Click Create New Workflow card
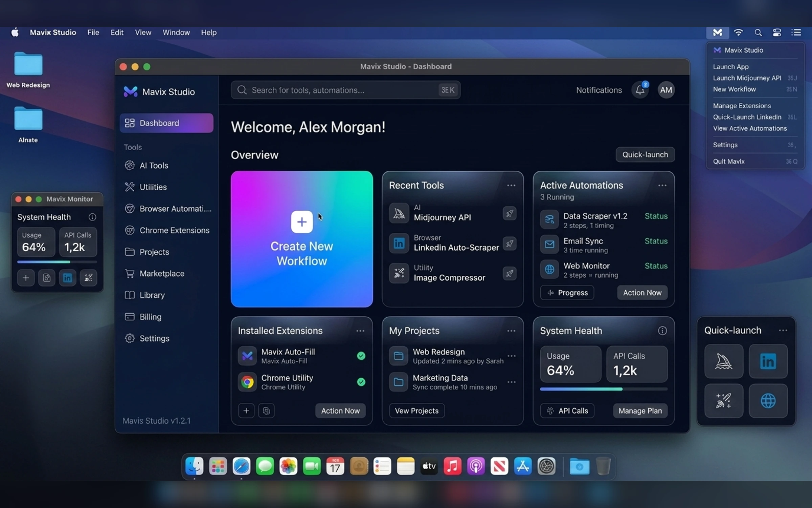The width and height of the screenshot is (812, 508). 302,239
